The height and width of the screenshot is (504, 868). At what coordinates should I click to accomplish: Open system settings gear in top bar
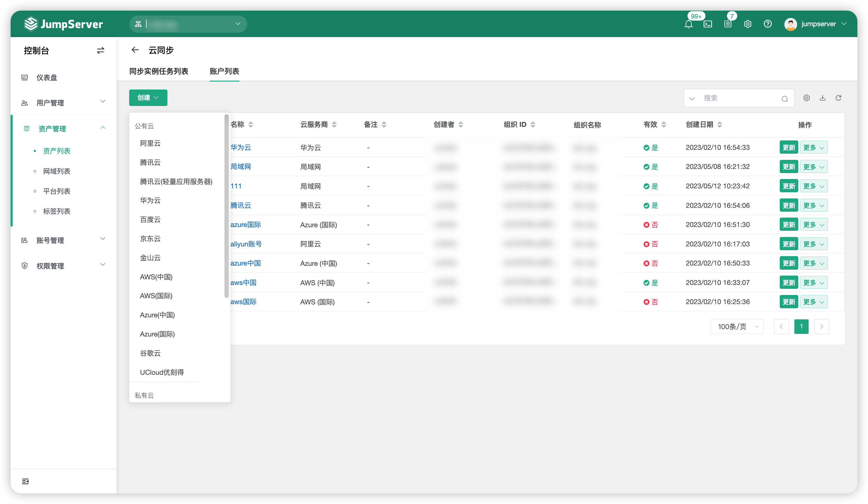pos(747,24)
